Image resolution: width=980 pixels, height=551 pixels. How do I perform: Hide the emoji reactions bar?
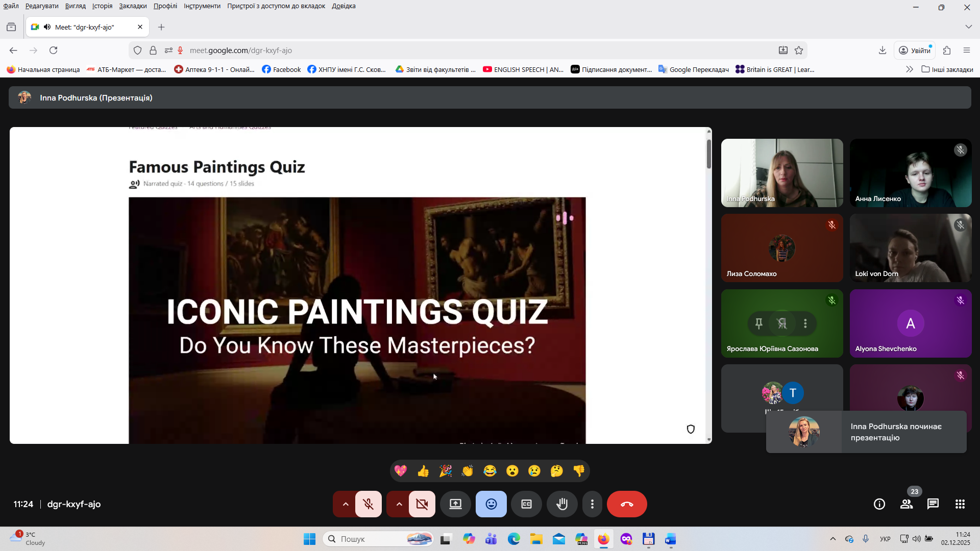[491, 504]
